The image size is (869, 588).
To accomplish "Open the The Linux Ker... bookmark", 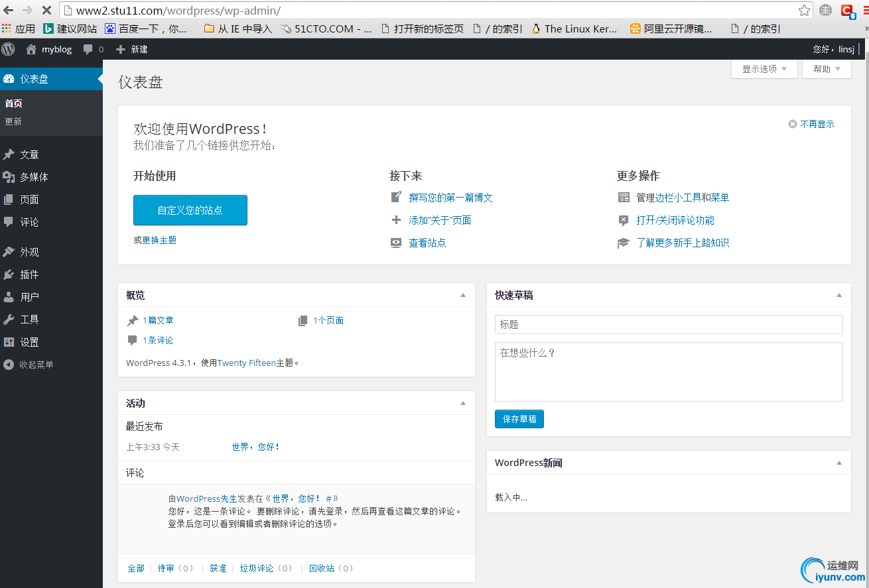I will click(574, 29).
